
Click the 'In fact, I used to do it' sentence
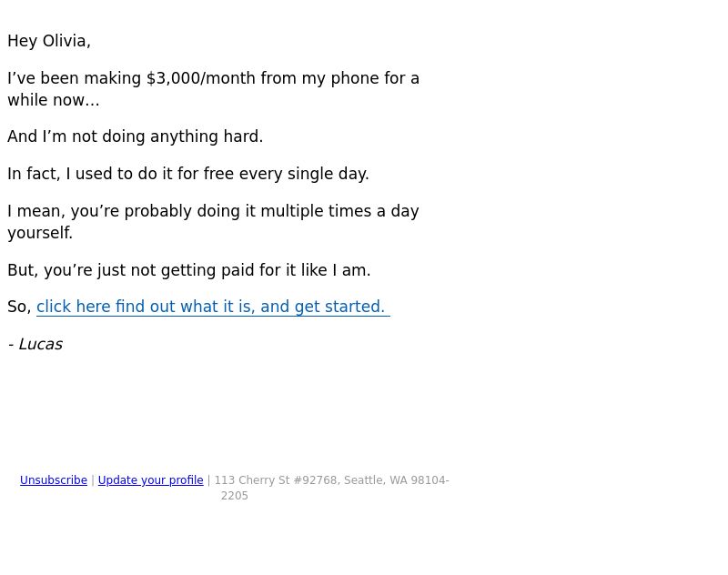(x=188, y=174)
